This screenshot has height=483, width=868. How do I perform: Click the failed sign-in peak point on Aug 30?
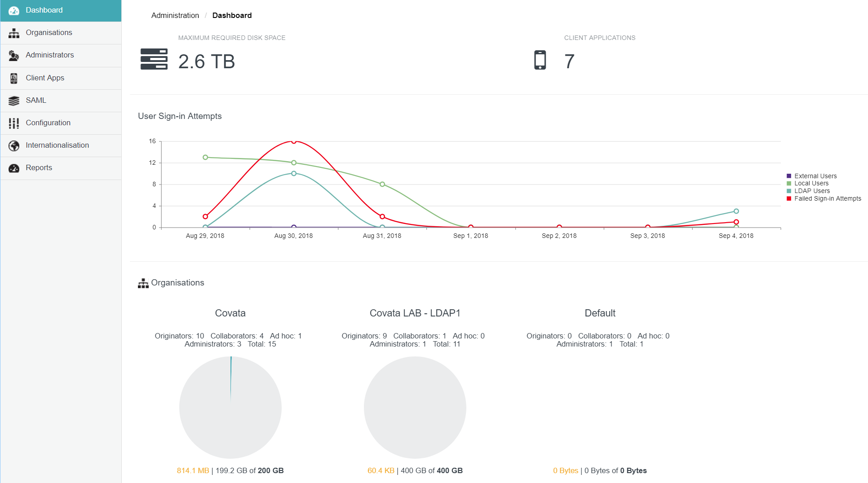click(294, 141)
